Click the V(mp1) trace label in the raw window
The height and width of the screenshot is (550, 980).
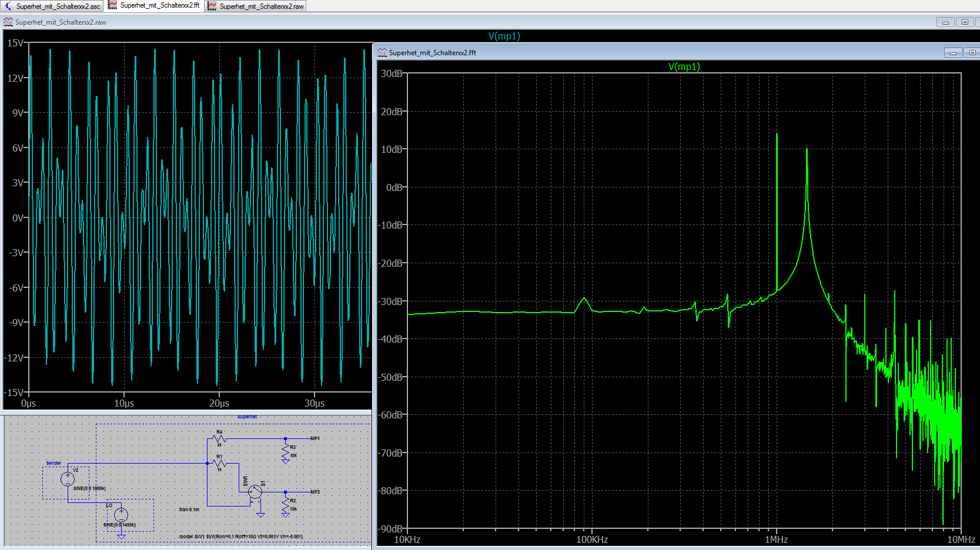(x=504, y=36)
